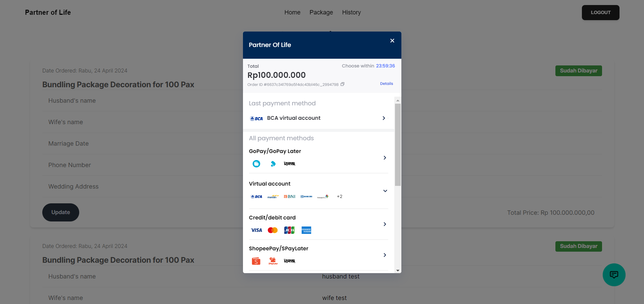Open the Package menu item

tap(321, 12)
